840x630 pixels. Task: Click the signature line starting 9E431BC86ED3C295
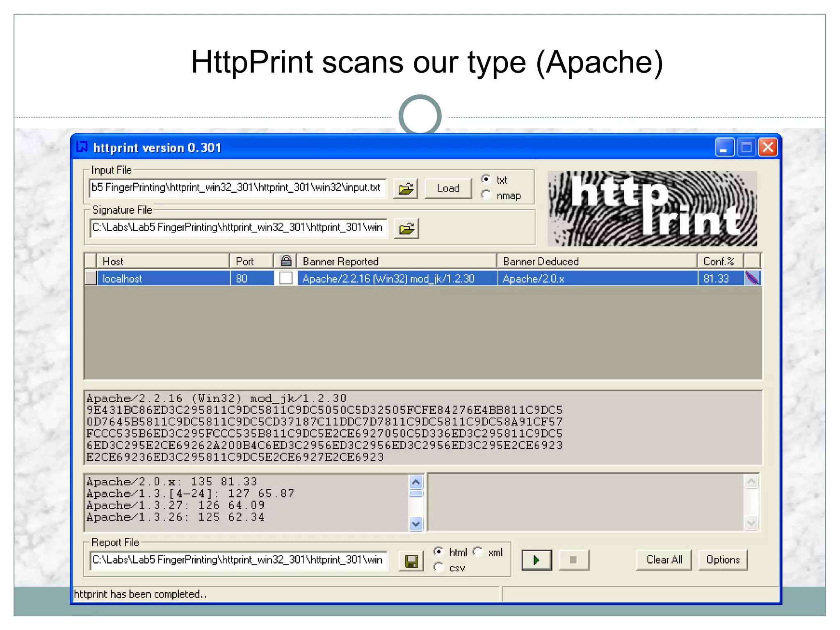(x=324, y=410)
